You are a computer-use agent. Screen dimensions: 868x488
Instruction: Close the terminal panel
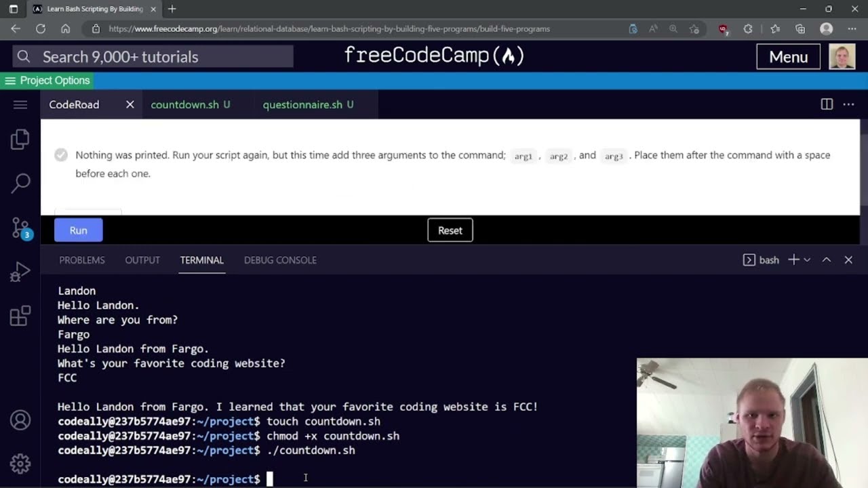click(x=848, y=260)
